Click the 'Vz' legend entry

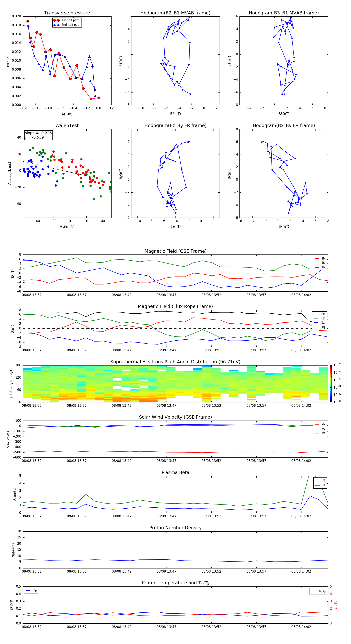click(x=320, y=433)
